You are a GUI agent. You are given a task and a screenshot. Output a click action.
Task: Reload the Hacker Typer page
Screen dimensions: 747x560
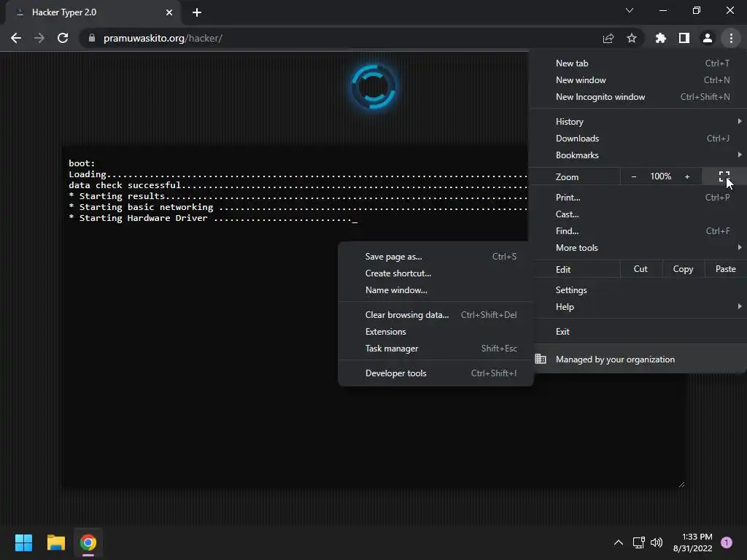click(63, 38)
